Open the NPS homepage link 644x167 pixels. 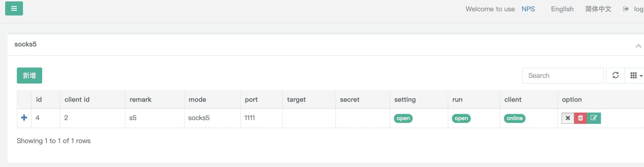coord(528,9)
